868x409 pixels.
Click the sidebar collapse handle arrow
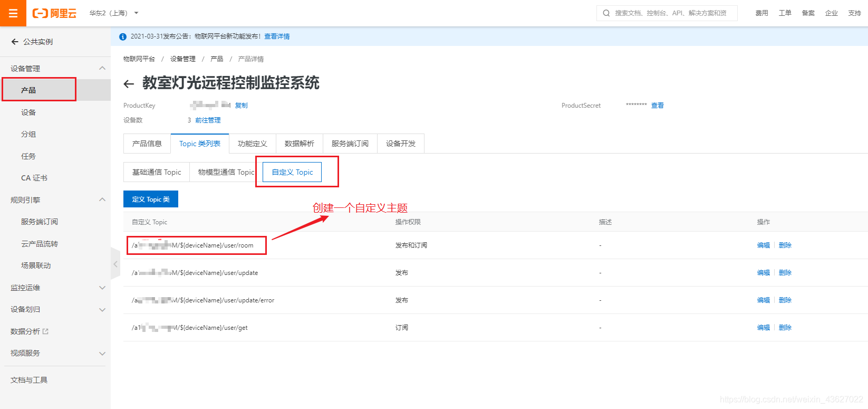click(115, 264)
